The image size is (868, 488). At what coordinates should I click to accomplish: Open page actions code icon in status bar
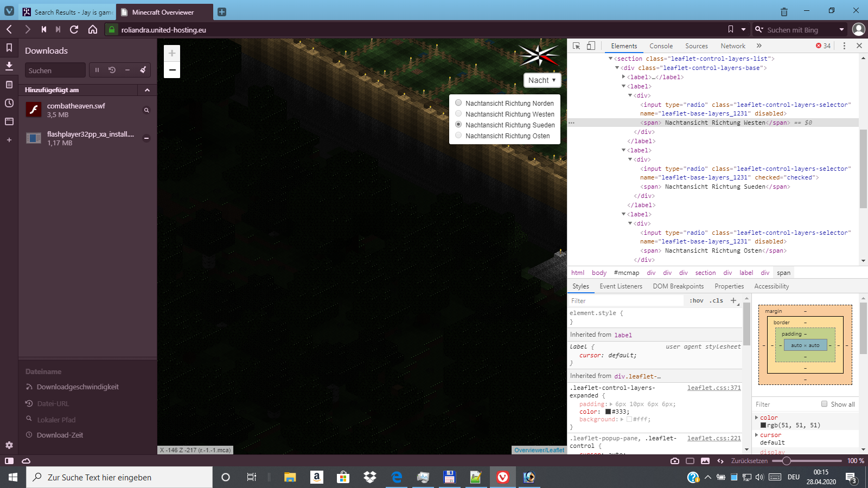coord(720,461)
